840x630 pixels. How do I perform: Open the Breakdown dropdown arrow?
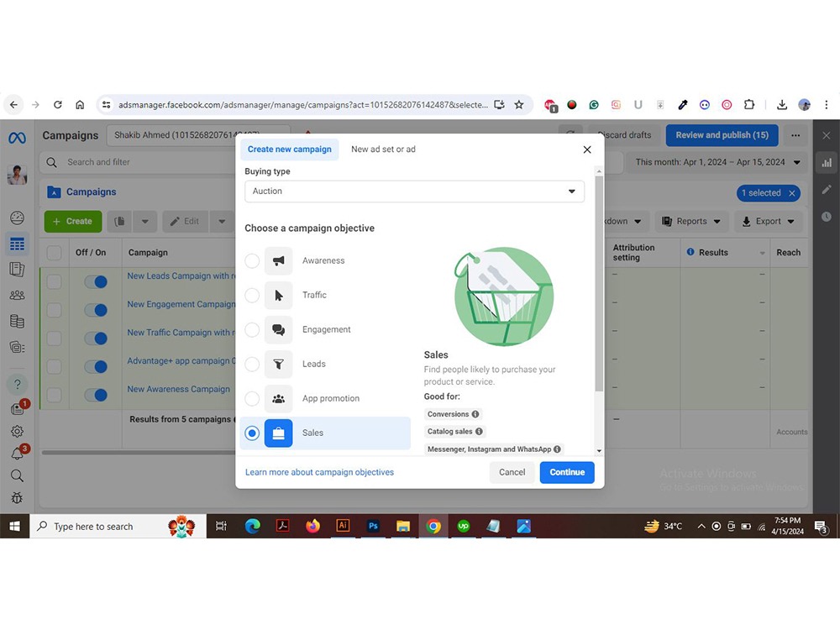pyautogui.click(x=638, y=221)
